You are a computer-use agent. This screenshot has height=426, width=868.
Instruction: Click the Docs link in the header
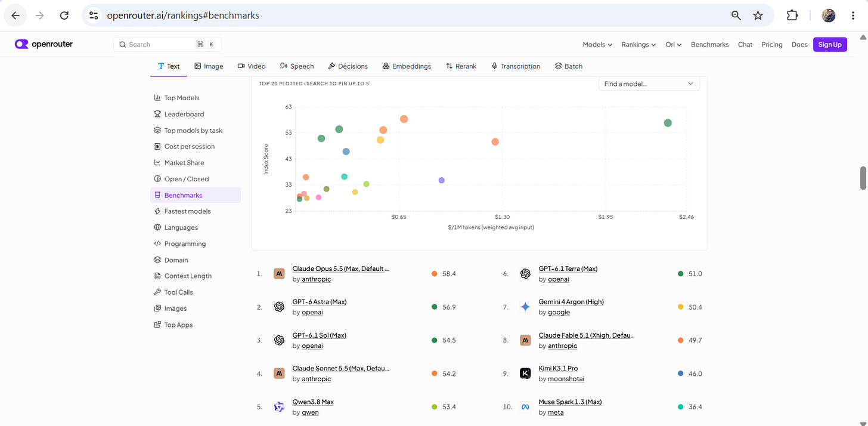pyautogui.click(x=799, y=45)
